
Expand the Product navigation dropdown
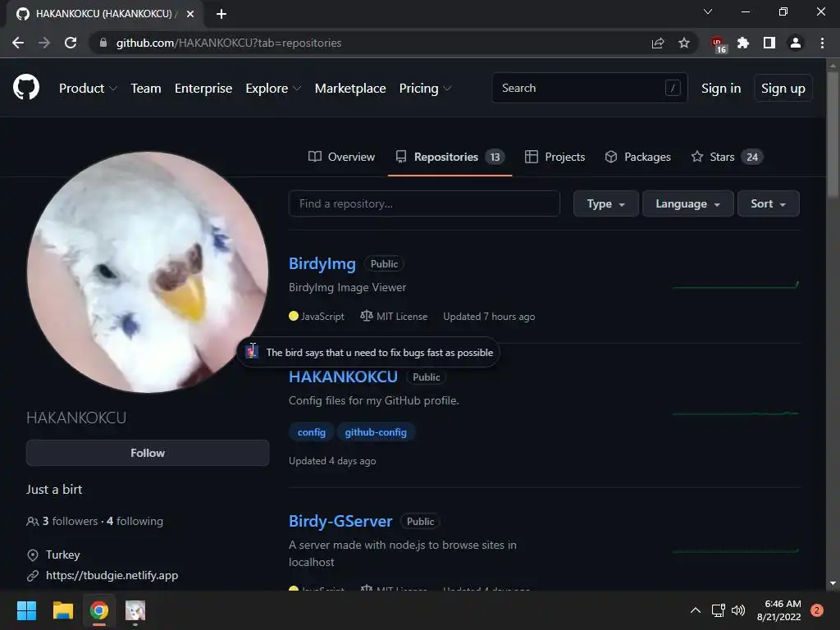point(88,88)
